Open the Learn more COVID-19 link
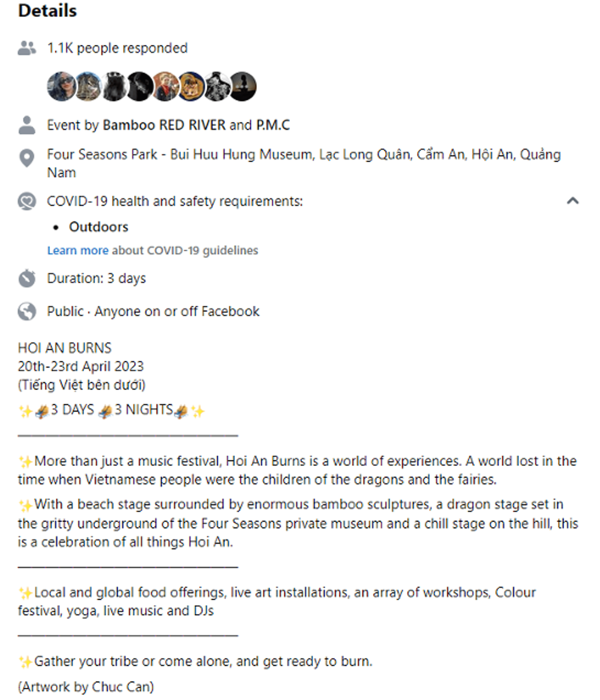Image resolution: width=600 pixels, height=700 pixels. coord(78,250)
